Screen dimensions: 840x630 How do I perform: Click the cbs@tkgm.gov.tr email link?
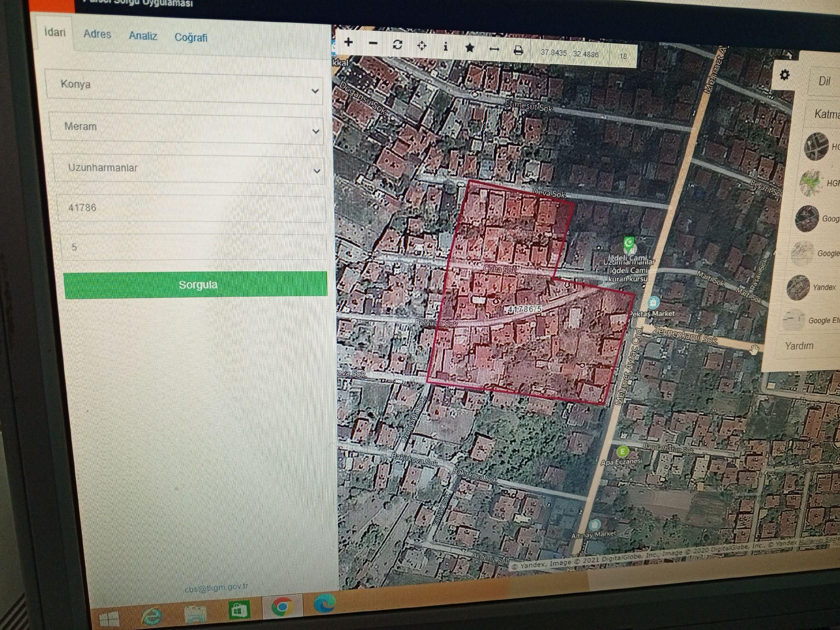[216, 587]
